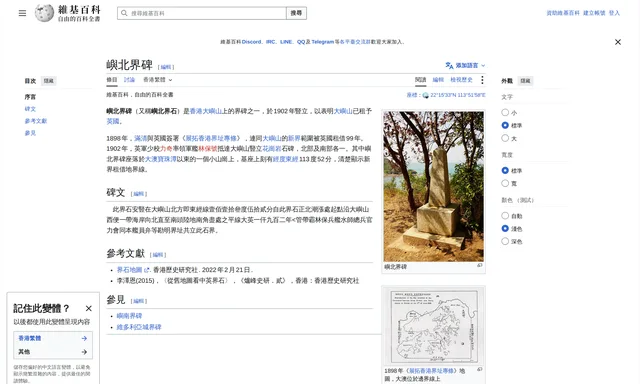Focus the Wikipedia search input field

point(202,13)
